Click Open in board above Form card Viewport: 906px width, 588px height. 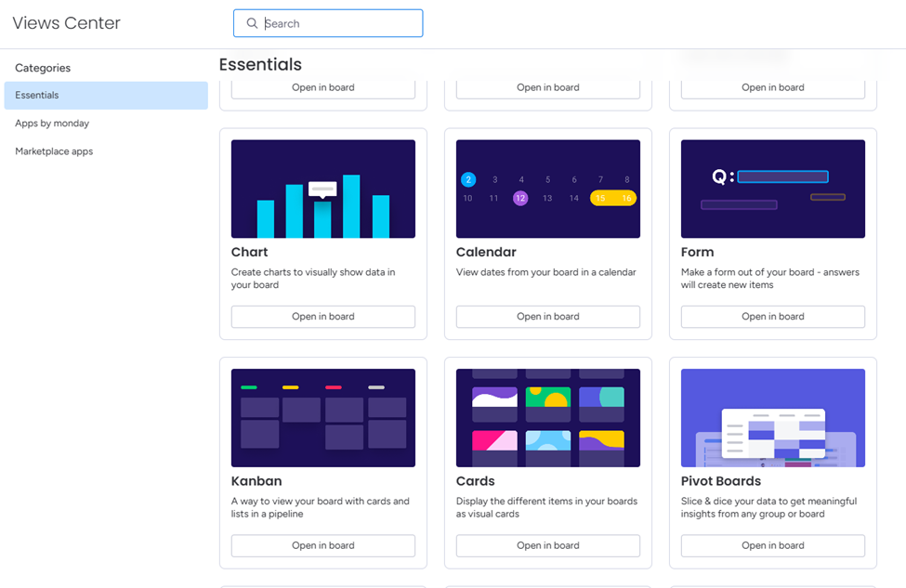[772, 88]
